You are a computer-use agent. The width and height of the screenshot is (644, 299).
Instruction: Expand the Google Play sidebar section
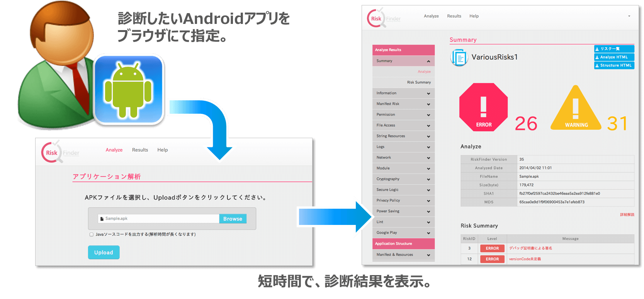(x=403, y=233)
